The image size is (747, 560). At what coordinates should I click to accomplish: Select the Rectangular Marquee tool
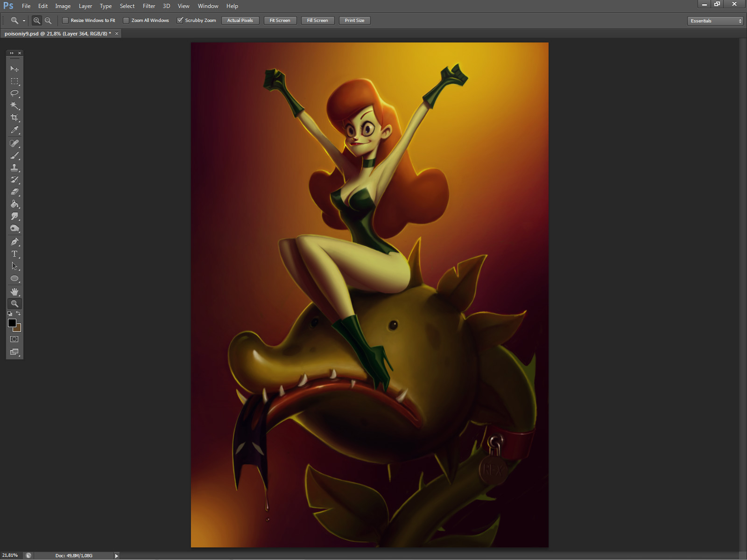[x=14, y=81]
